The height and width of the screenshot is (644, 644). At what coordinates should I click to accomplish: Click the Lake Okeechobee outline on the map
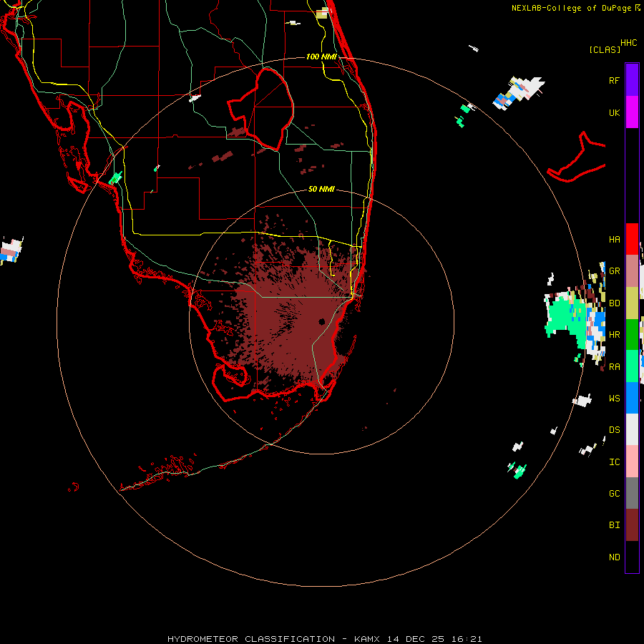point(261,108)
